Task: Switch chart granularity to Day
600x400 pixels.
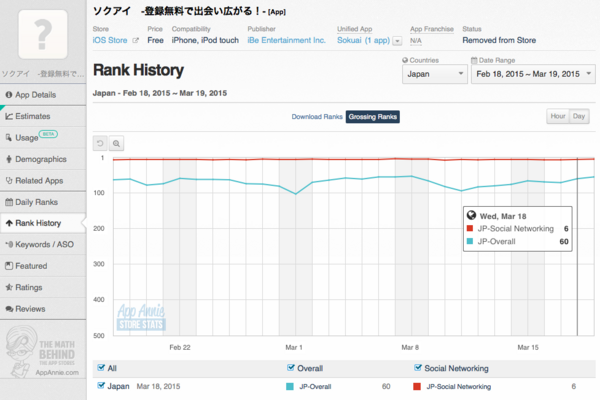Action: pos(579,116)
